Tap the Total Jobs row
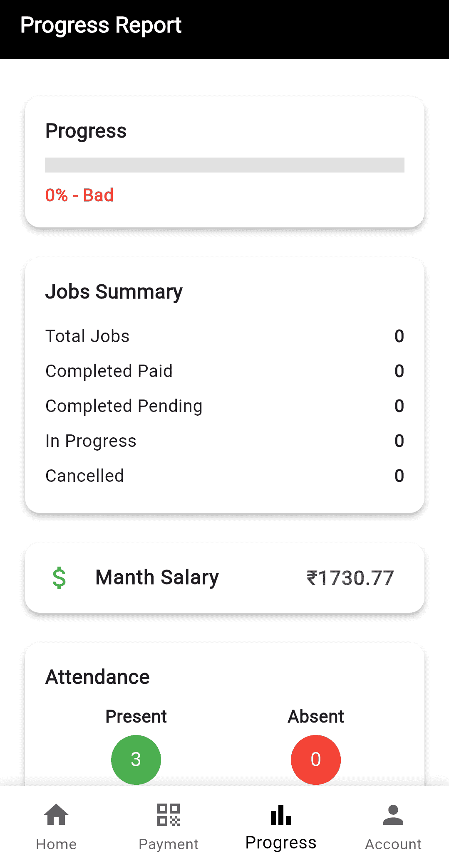 point(225,336)
